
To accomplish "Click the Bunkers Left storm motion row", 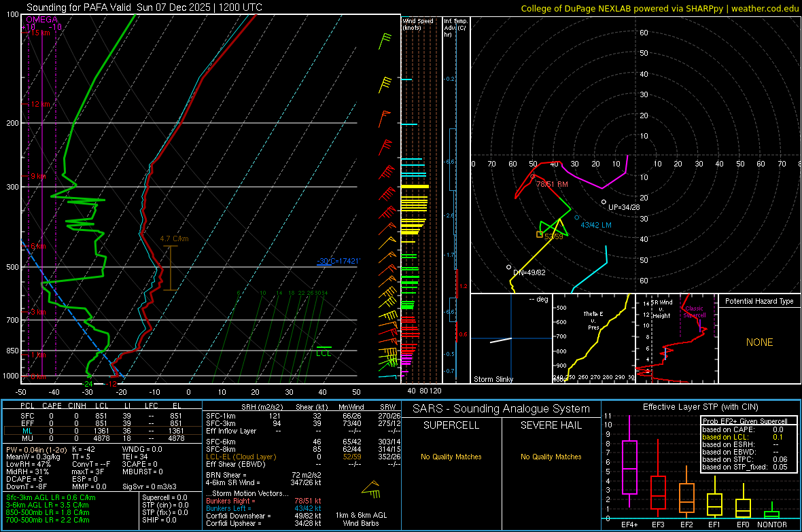I will point(264,508).
